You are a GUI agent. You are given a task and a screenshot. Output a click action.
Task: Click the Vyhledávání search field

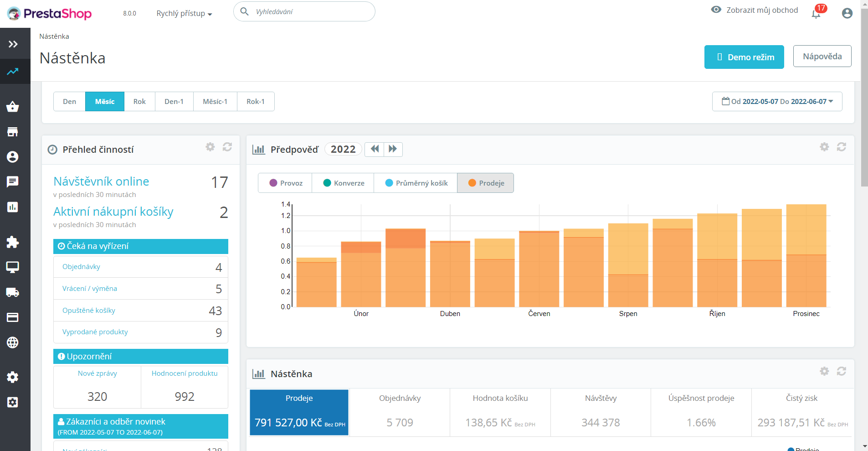tap(310, 12)
